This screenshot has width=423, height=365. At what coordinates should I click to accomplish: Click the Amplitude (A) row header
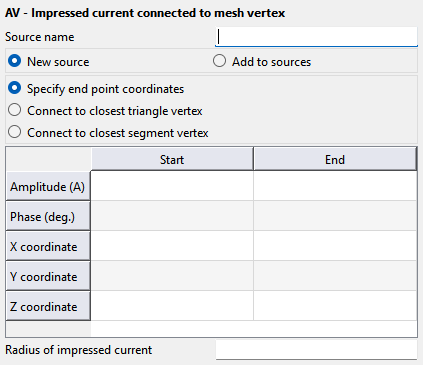click(x=48, y=186)
